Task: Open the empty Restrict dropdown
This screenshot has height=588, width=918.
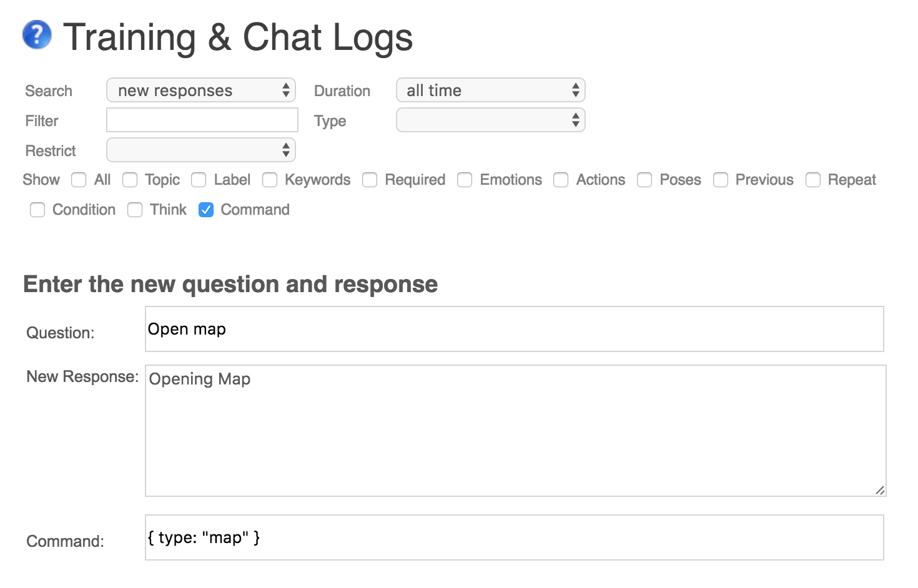Action: (x=201, y=150)
